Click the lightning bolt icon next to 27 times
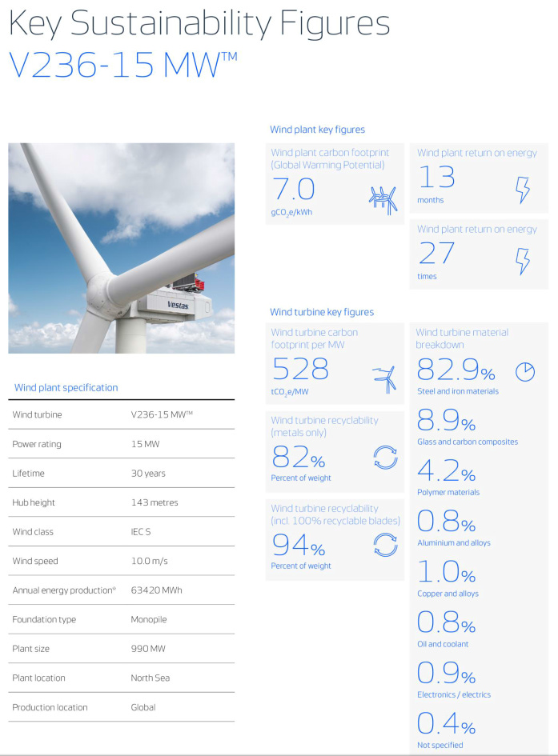This screenshot has width=558, height=756. pyautogui.click(x=523, y=262)
